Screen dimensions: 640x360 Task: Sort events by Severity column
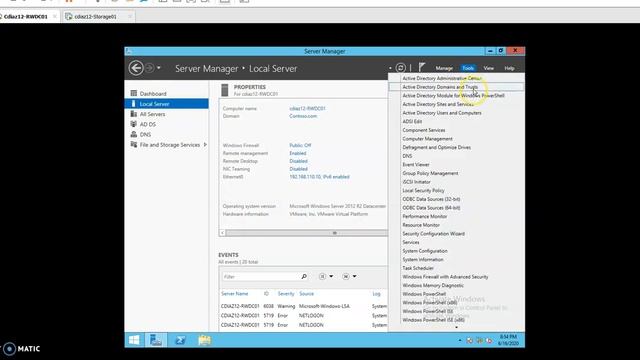click(286, 293)
